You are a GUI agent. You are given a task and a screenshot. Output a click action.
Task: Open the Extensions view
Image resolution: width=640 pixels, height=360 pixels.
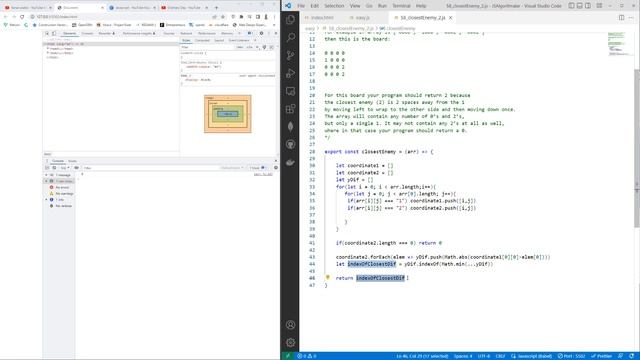point(290,109)
